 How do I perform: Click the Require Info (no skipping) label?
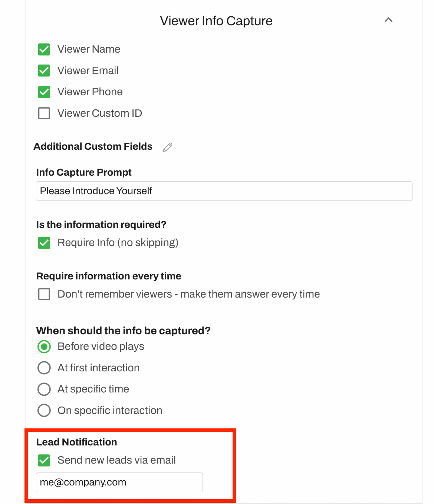coord(118,243)
